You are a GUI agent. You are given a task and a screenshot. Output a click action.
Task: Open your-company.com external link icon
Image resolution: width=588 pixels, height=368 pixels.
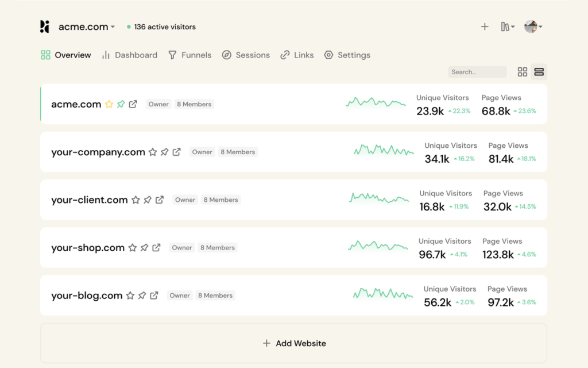pyautogui.click(x=177, y=152)
